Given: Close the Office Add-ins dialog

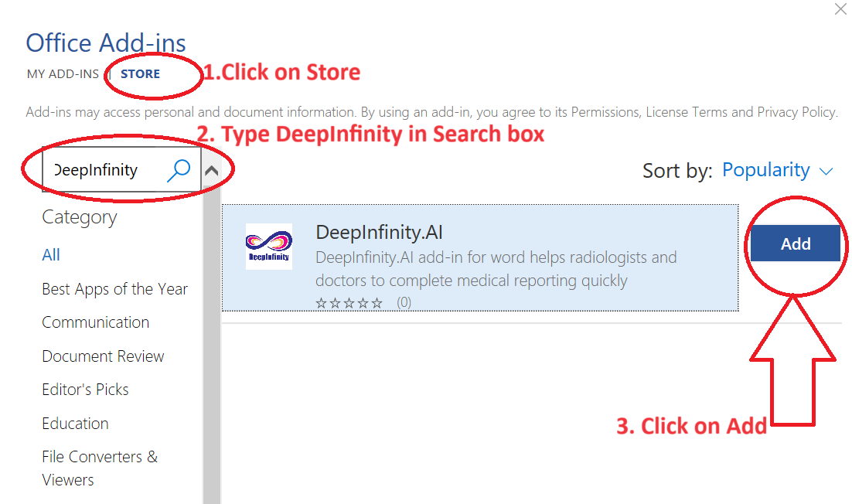Looking at the screenshot, I should [840, 9].
